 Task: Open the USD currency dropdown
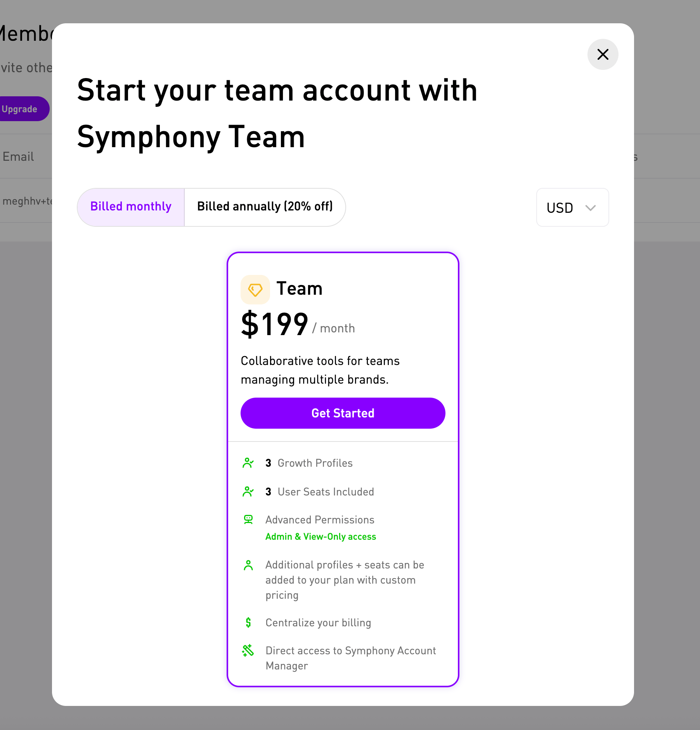(572, 207)
